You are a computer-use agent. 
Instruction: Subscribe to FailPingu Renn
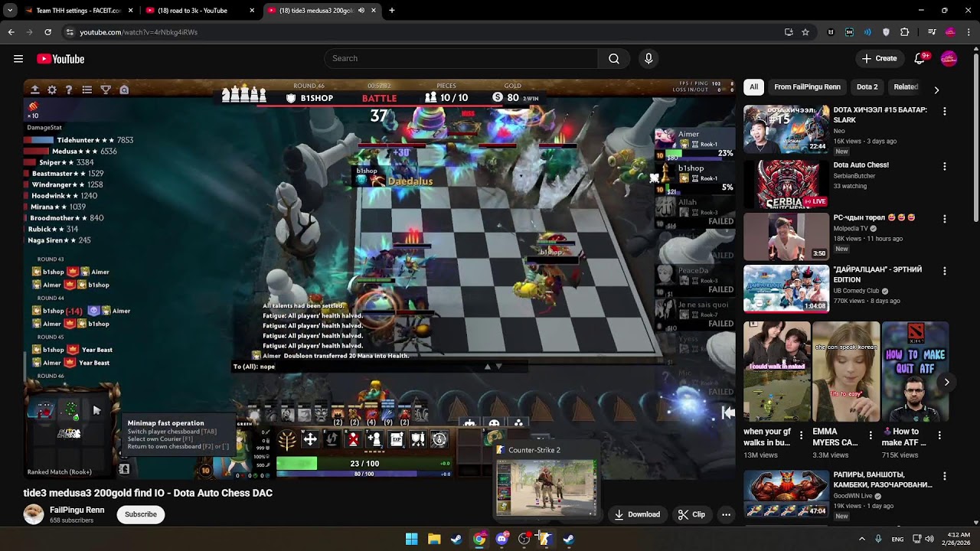(x=141, y=514)
